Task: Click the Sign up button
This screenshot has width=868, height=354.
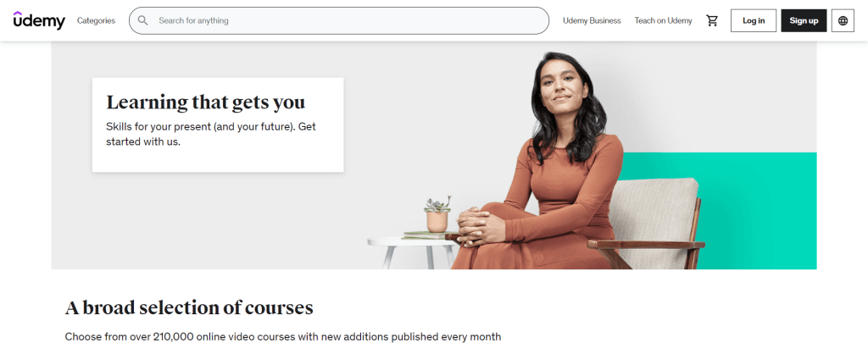Action: 804,20
